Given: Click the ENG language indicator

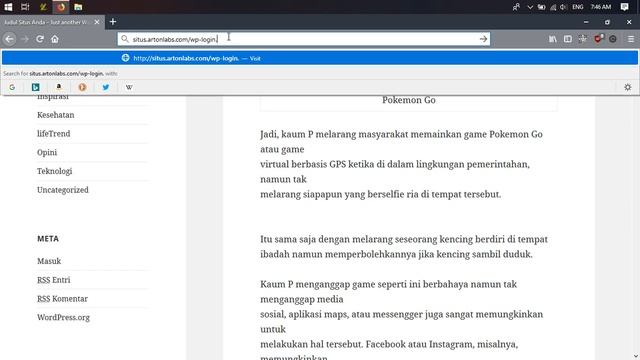Looking at the screenshot, I should click(578, 7).
